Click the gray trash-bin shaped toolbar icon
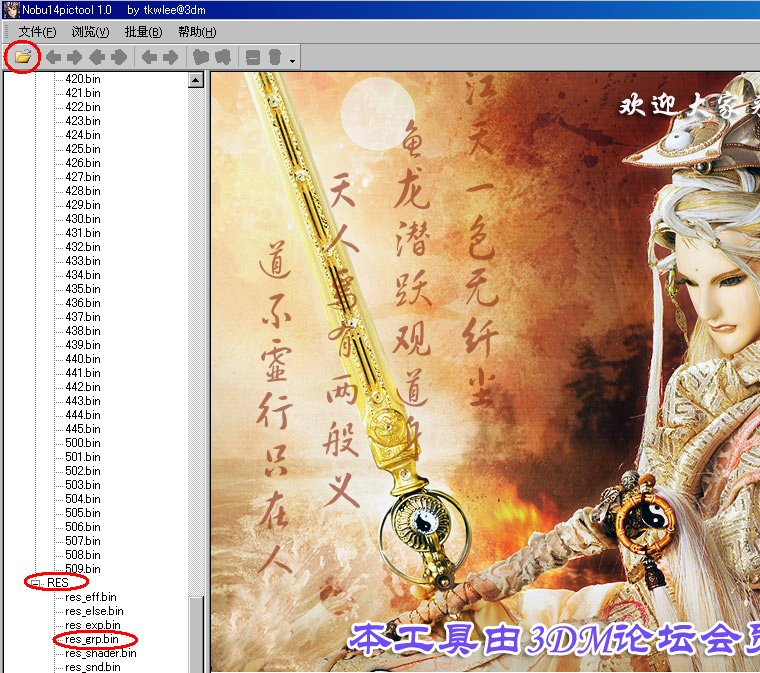Viewport: 760px width, 673px height. [x=275, y=57]
